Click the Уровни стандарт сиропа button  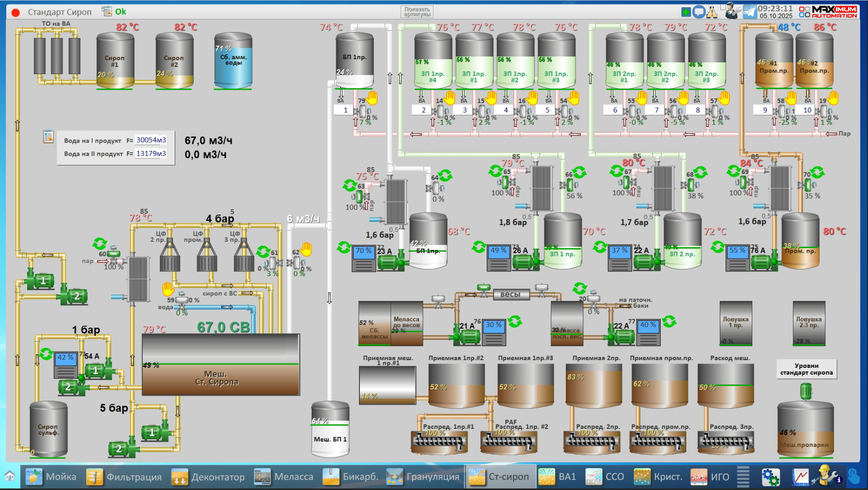click(x=806, y=369)
